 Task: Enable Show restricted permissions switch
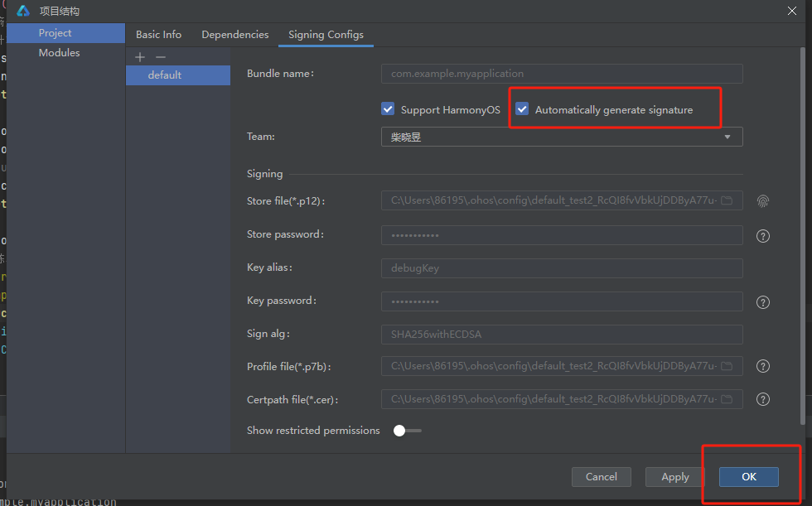click(408, 431)
